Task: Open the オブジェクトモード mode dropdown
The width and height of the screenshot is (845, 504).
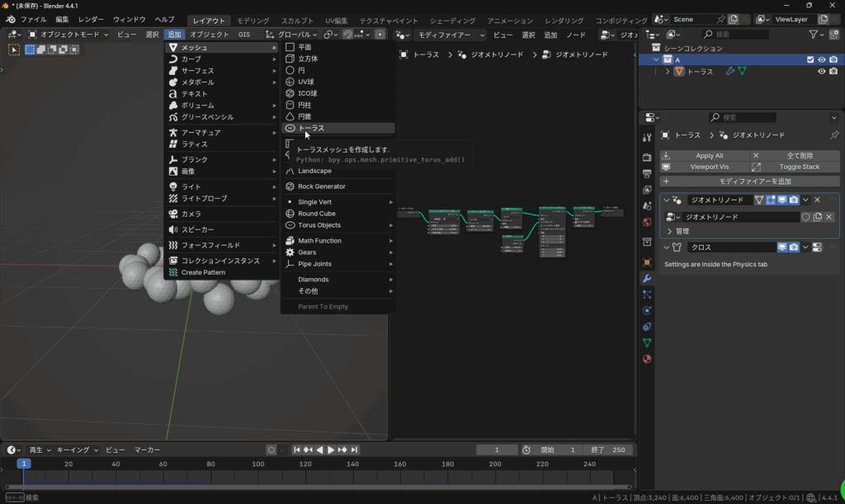Action: pyautogui.click(x=68, y=35)
